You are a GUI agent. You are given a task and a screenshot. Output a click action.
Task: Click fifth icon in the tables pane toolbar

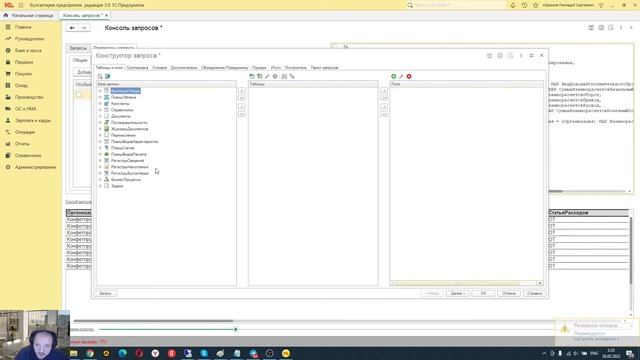click(284, 76)
